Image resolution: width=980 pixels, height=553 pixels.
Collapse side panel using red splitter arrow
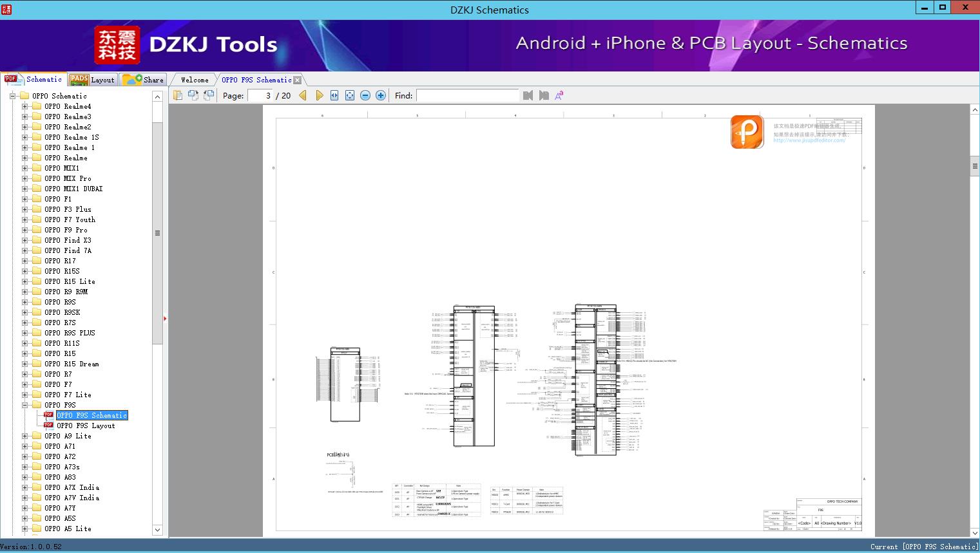coord(165,319)
